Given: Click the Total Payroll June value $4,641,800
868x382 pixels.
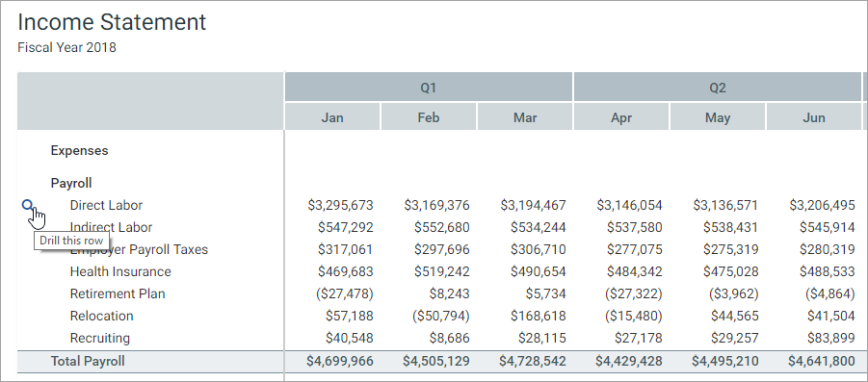Looking at the screenshot, I should pyautogui.click(x=822, y=361).
